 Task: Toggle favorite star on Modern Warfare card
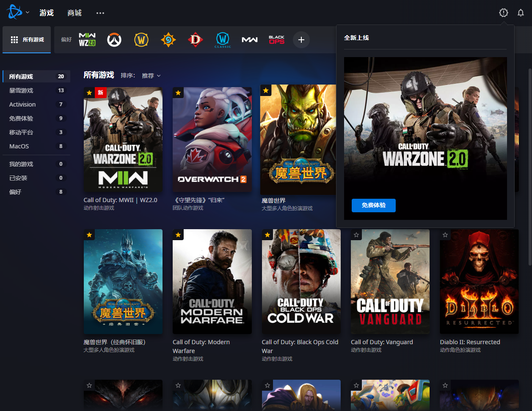tap(178, 235)
